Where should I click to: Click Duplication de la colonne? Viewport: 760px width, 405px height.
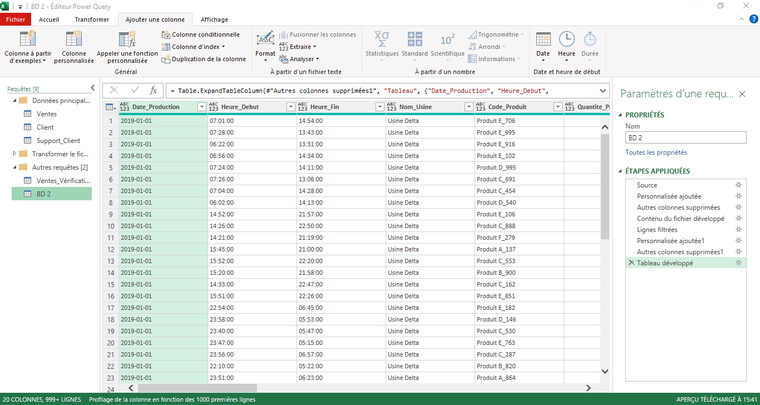[x=208, y=59]
